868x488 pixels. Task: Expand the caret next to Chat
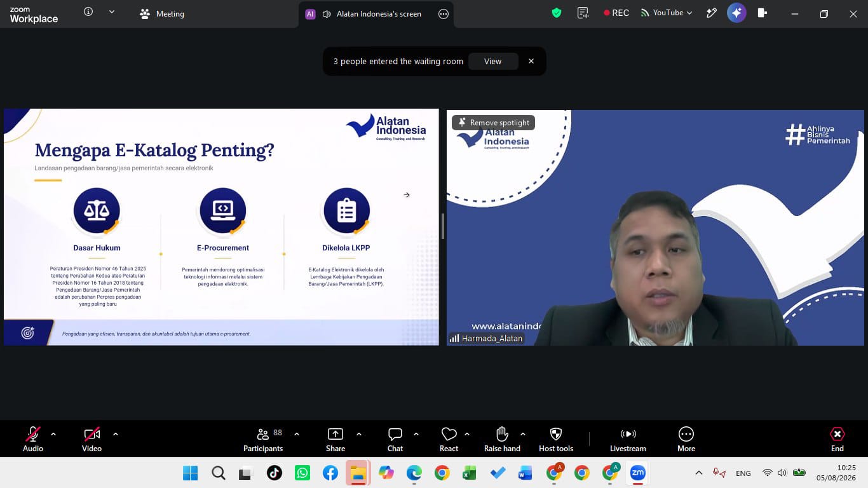pos(416,434)
